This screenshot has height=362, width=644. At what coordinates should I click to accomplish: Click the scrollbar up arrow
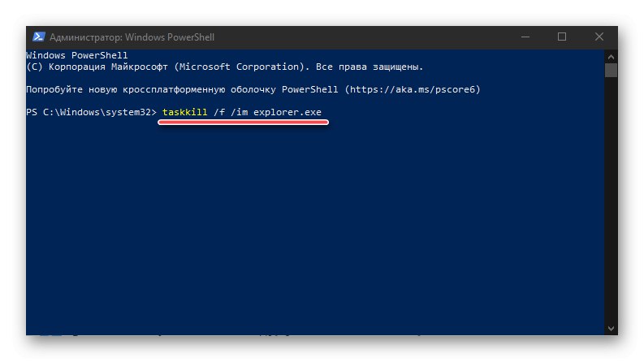tap(611, 54)
